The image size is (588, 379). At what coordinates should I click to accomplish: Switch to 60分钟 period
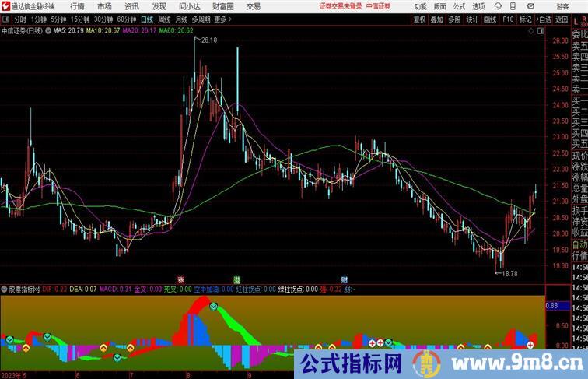(127, 19)
